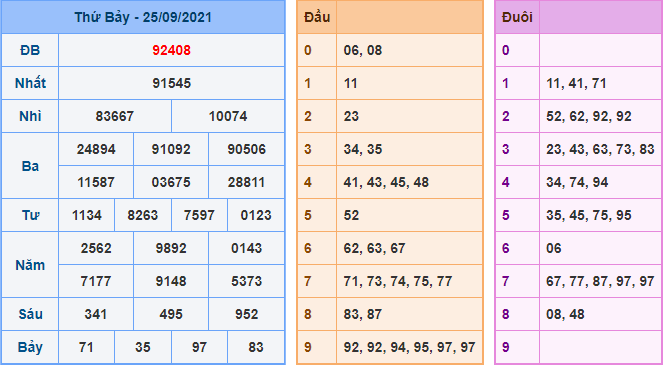Select the 'Năm' row label

coord(30,265)
